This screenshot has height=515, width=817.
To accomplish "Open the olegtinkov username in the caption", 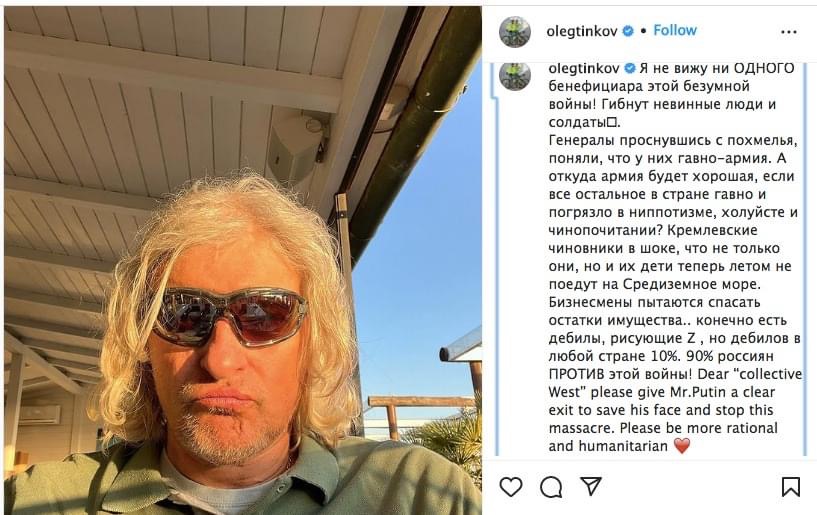I will (x=584, y=68).
